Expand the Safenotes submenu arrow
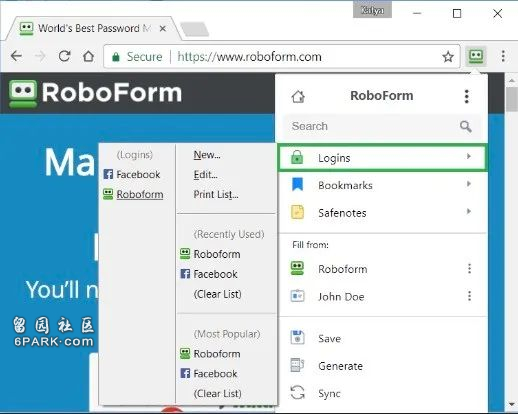 (x=469, y=211)
